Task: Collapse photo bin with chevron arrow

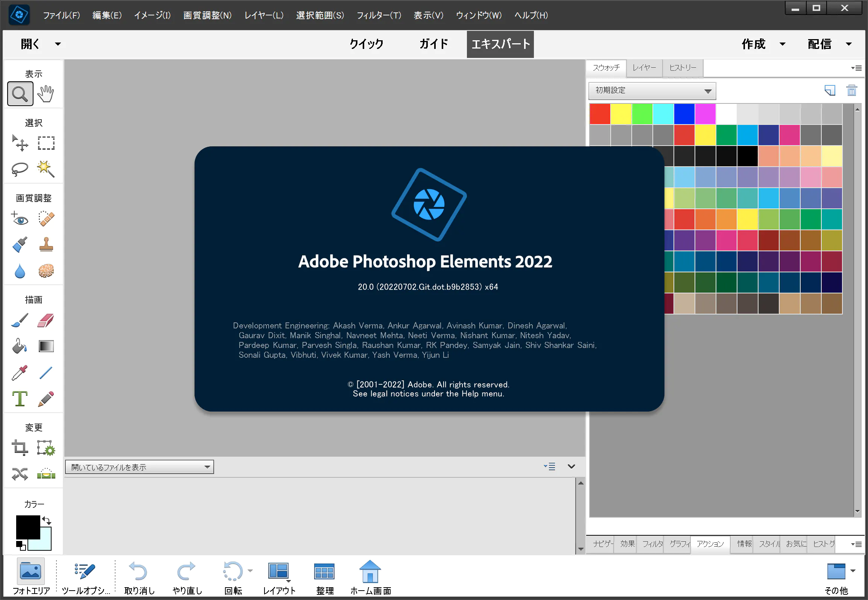Action: pyautogui.click(x=572, y=466)
